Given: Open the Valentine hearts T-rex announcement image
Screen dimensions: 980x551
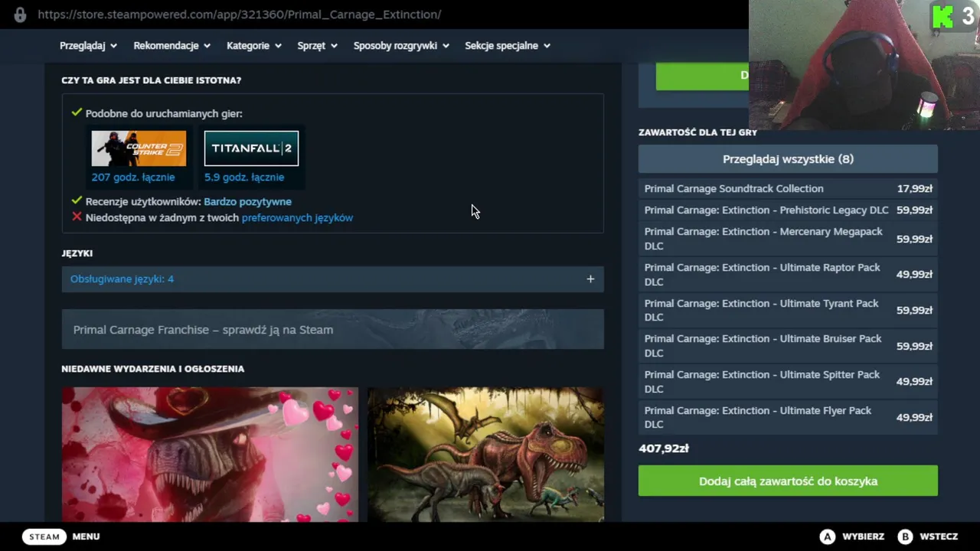Looking at the screenshot, I should point(210,455).
